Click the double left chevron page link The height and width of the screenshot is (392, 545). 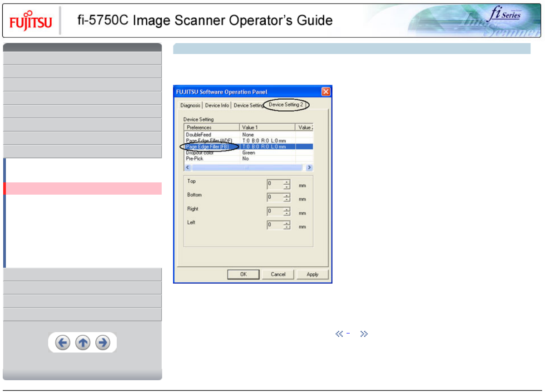(338, 334)
